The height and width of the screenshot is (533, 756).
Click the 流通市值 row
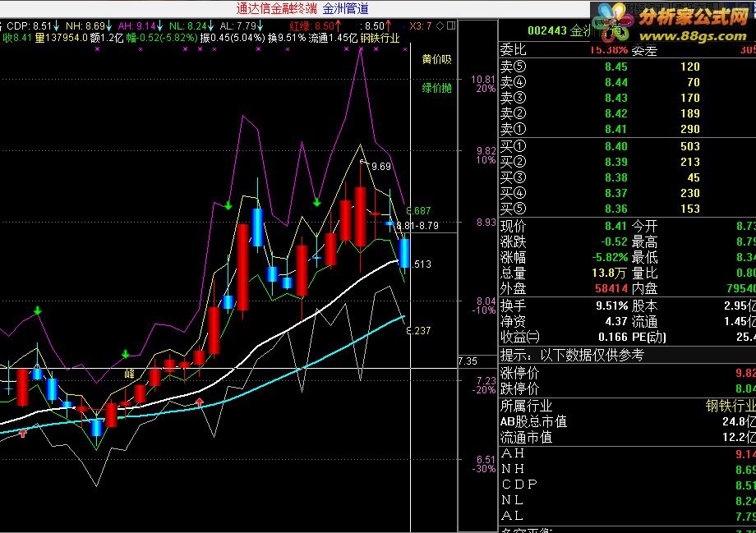pyautogui.click(x=627, y=437)
